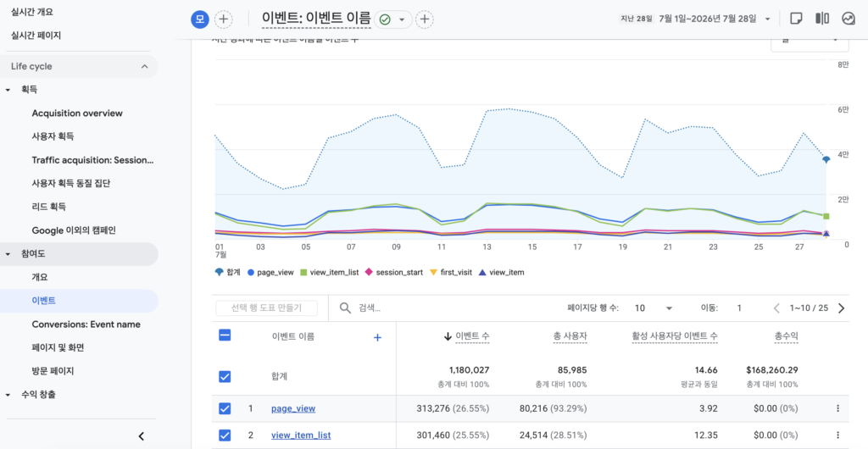Open chart granularity dropdown above chart
Screen dimensions: 868x449
coord(810,42)
